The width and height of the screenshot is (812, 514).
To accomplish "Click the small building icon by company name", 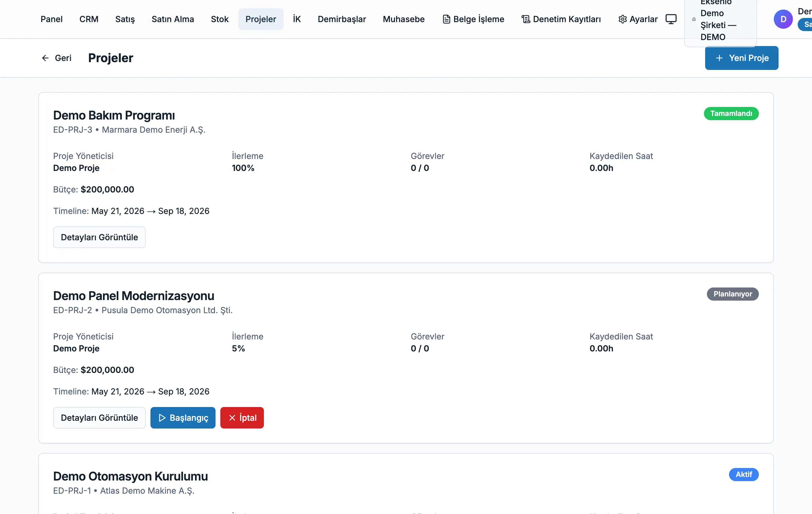I will click(694, 19).
